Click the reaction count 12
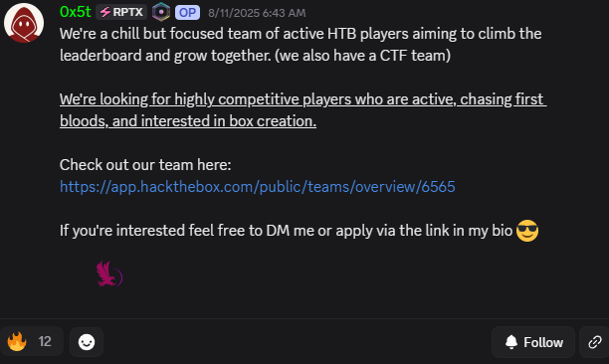This screenshot has width=609, height=364. (x=45, y=341)
